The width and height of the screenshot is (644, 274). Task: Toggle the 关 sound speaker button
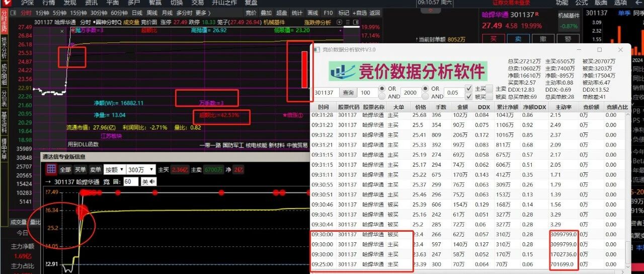[148, 181]
